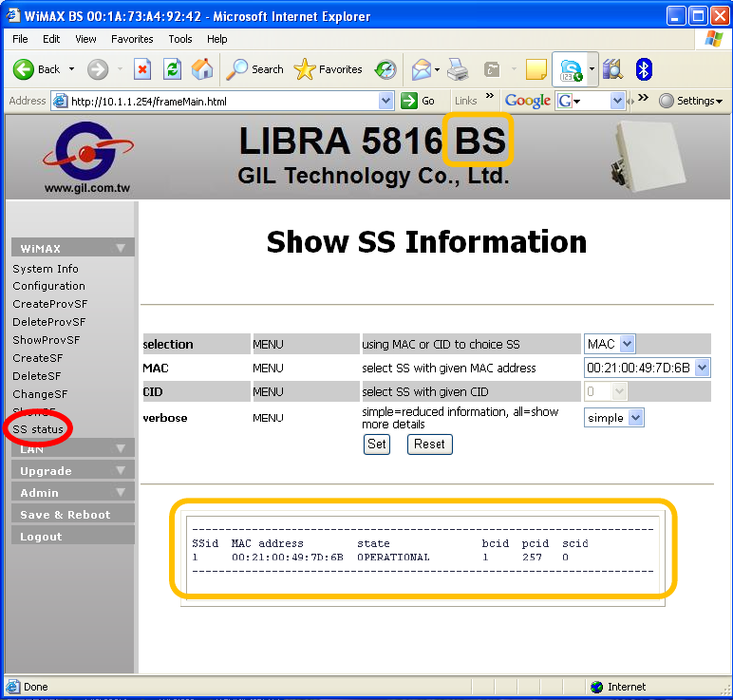Open the Help menu
Screen dimensions: 733x700
[216, 39]
